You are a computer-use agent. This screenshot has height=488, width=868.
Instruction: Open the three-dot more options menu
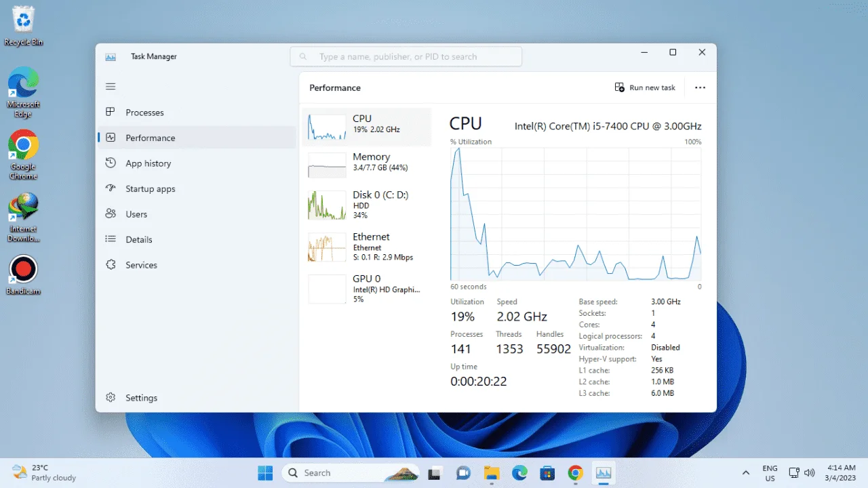pos(701,87)
